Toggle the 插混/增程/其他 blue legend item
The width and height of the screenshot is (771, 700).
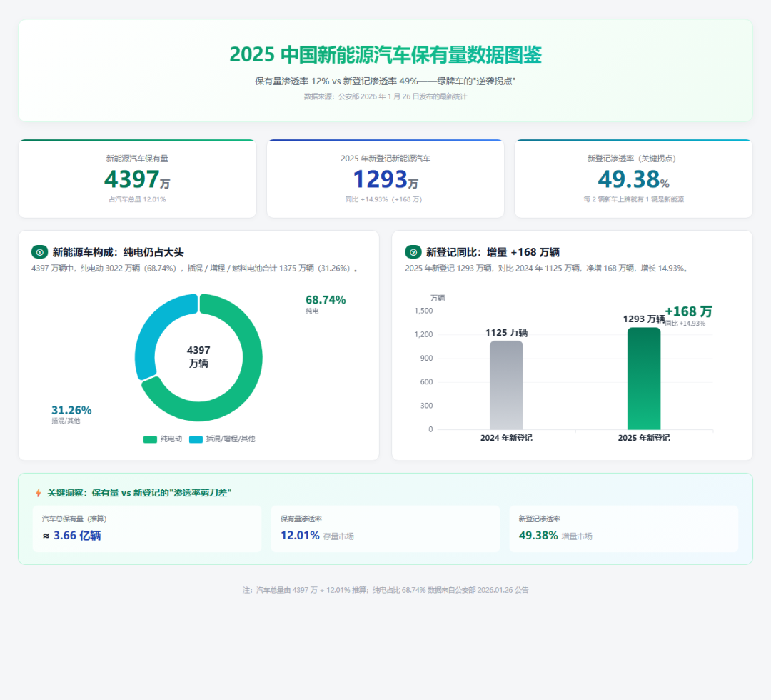click(222, 439)
